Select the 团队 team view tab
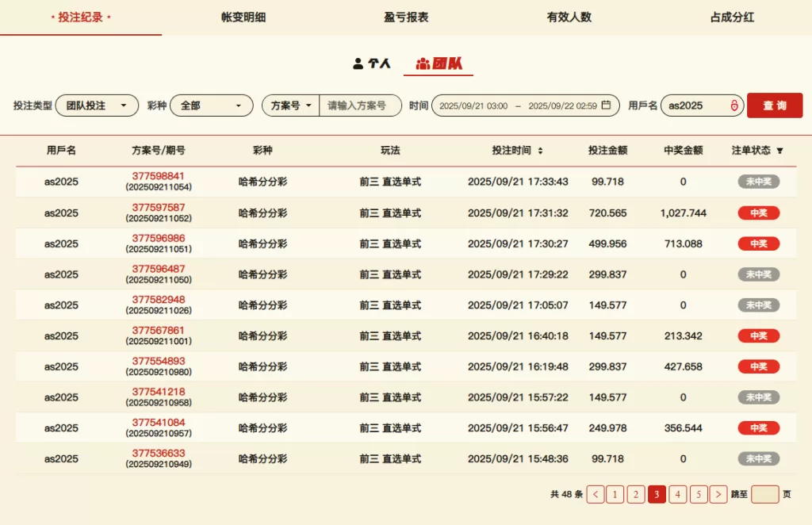Screen dimensions: 812x525 439,63
